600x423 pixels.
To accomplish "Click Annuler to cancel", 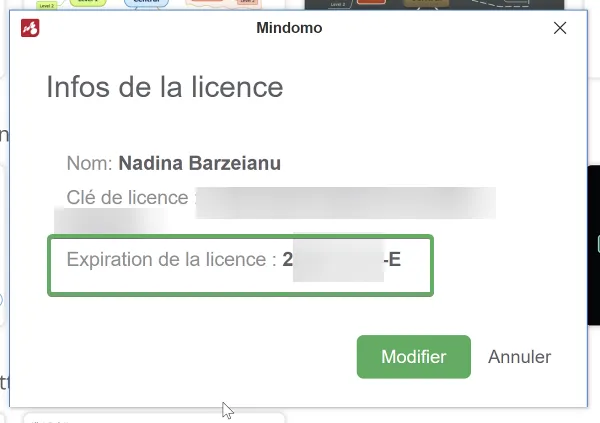I will point(519,357).
